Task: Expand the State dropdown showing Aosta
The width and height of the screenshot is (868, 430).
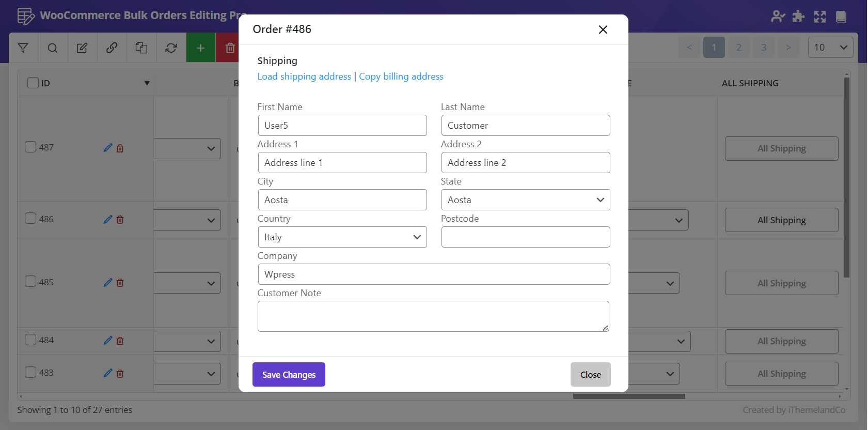Action: 525,200
